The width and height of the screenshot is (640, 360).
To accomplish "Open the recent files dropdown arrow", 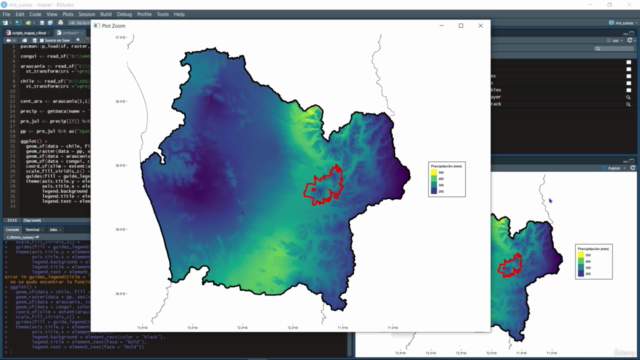I will point(33,23).
